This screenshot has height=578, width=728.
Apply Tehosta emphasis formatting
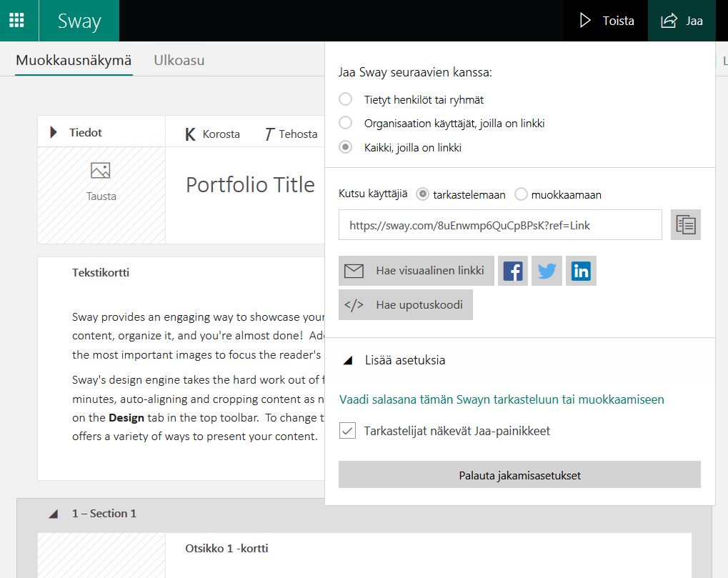click(291, 134)
